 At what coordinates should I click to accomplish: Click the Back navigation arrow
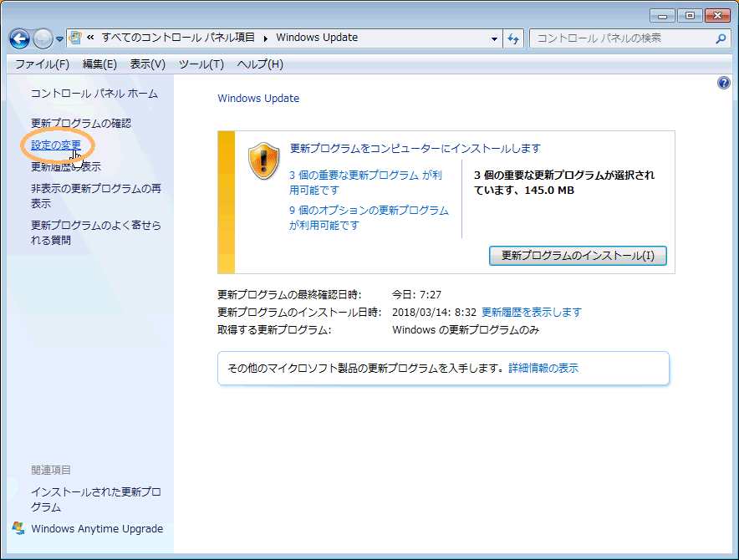[19, 38]
